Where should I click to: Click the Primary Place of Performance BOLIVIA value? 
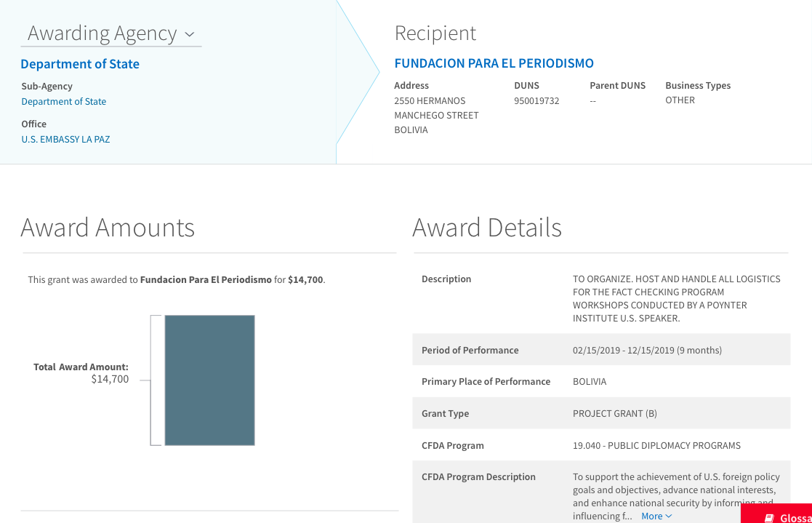(589, 381)
